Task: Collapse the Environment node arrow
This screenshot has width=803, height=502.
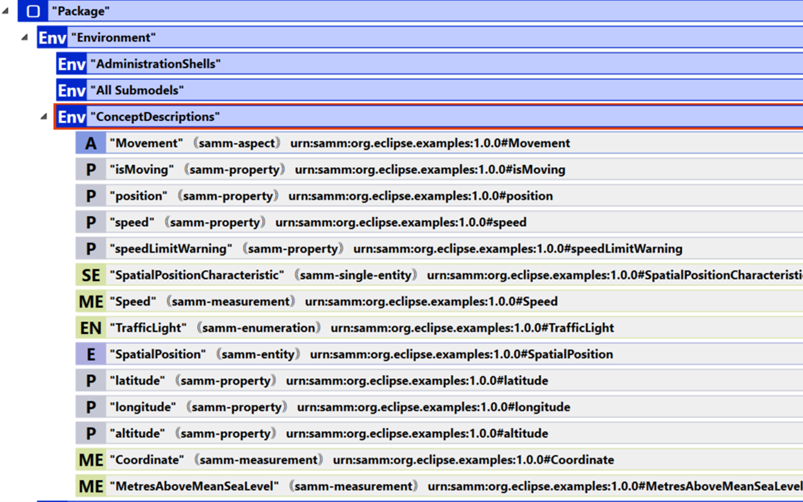Action: (x=24, y=37)
